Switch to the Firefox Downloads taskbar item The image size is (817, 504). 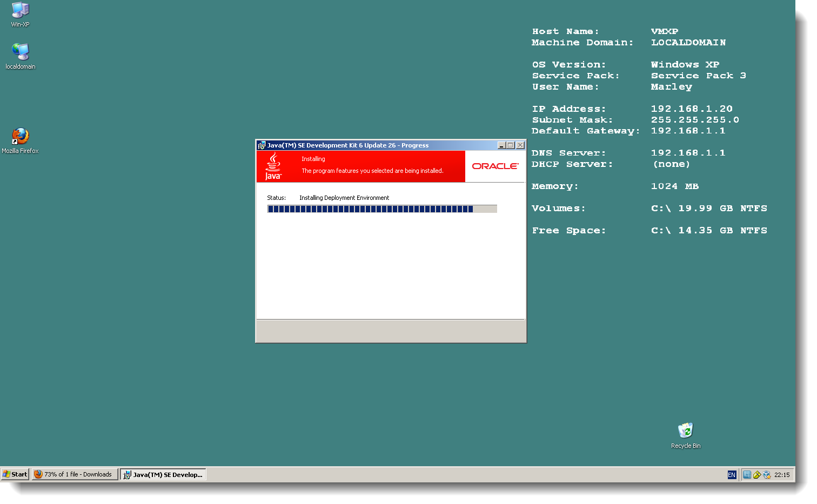click(75, 474)
